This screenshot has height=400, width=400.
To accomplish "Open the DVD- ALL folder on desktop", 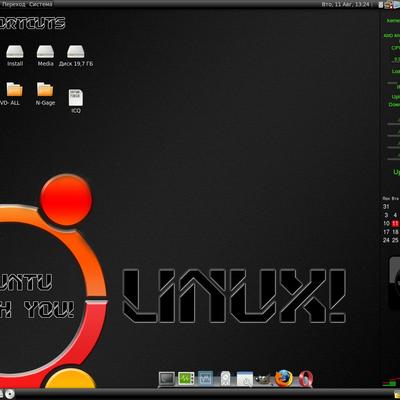I will (11, 94).
